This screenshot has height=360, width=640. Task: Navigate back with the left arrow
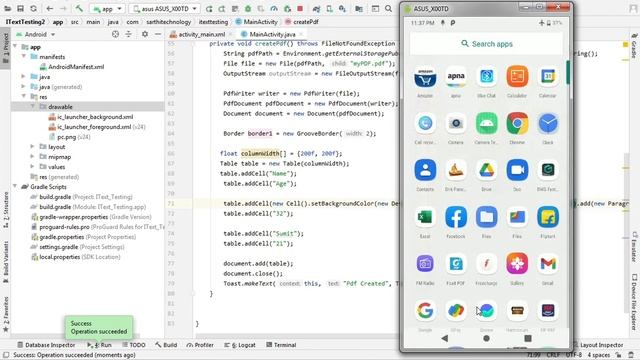click(49, 8)
